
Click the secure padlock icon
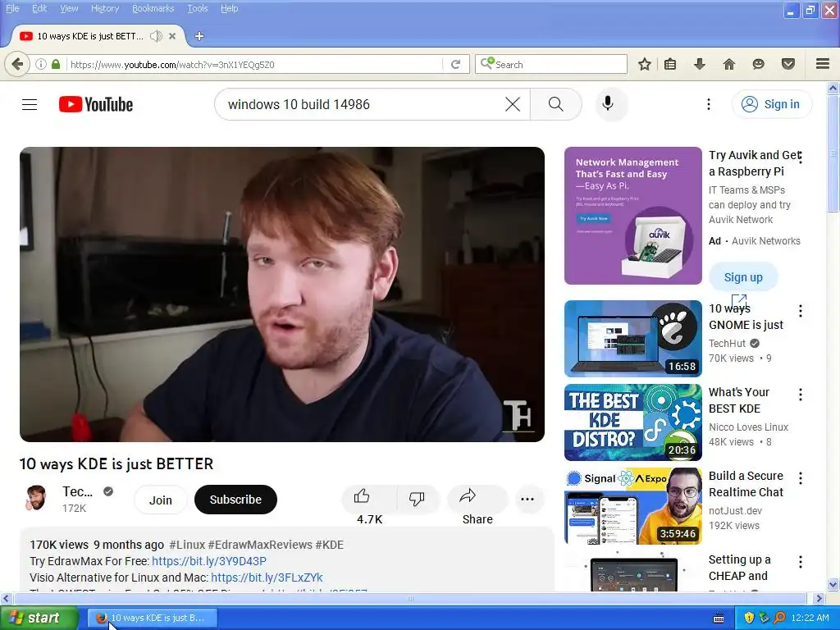pyautogui.click(x=56, y=64)
